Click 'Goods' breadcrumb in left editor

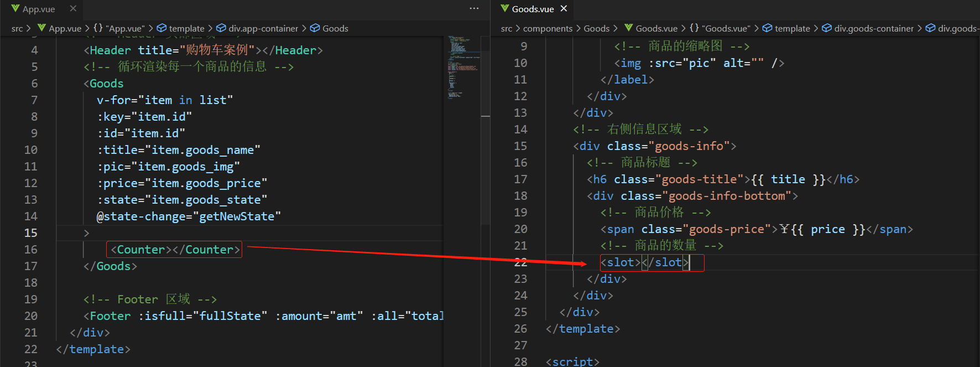click(335, 28)
